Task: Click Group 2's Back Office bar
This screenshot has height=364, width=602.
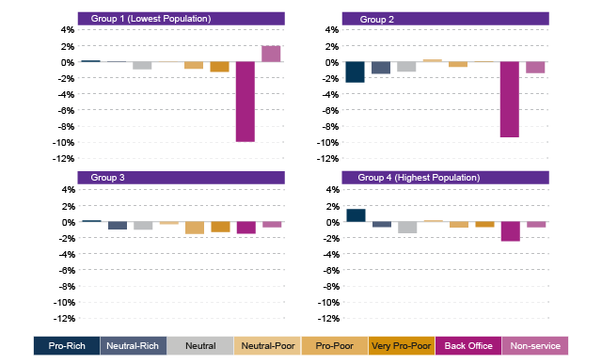Action: click(510, 100)
